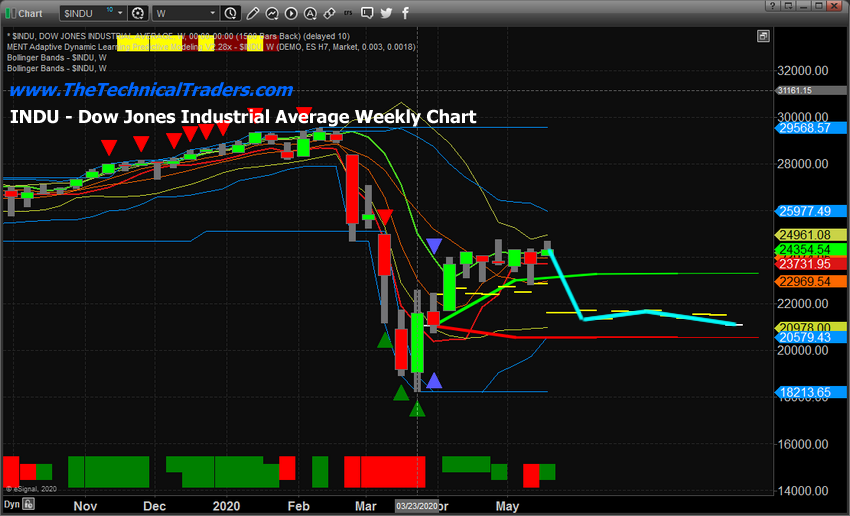This screenshot has height=516, width=850.
Task: Click the MENT Adaptive Dynamic Learning legend line
Action: click(x=211, y=47)
